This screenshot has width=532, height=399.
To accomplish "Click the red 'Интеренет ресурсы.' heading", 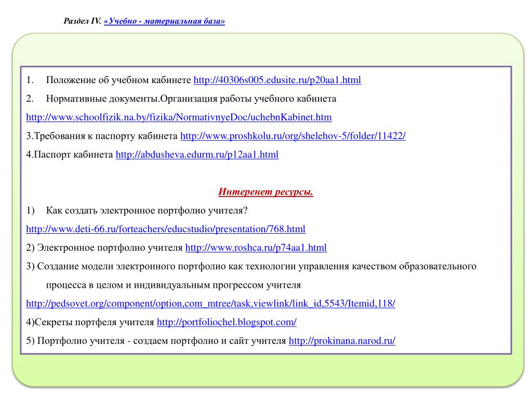I will point(265,192).
